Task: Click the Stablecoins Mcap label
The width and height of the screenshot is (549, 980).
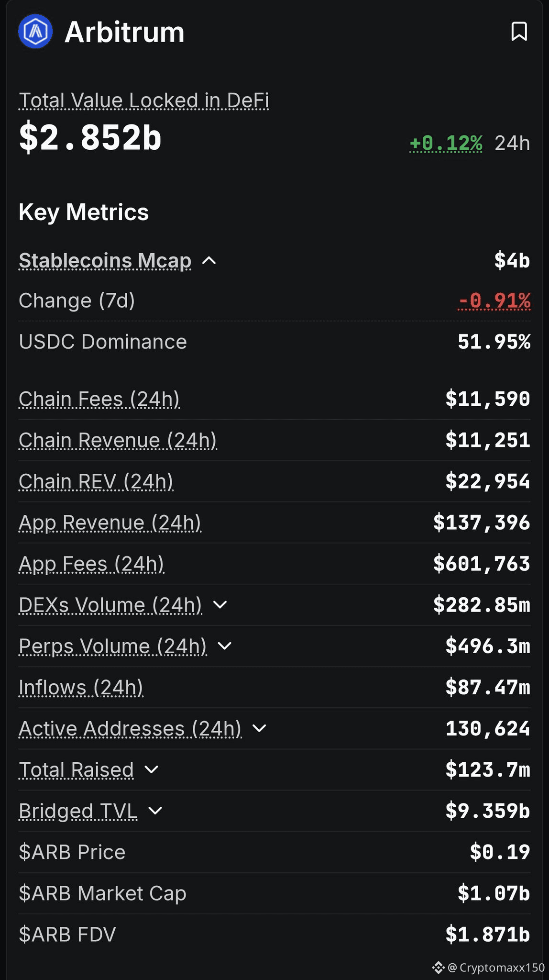Action: (x=105, y=261)
